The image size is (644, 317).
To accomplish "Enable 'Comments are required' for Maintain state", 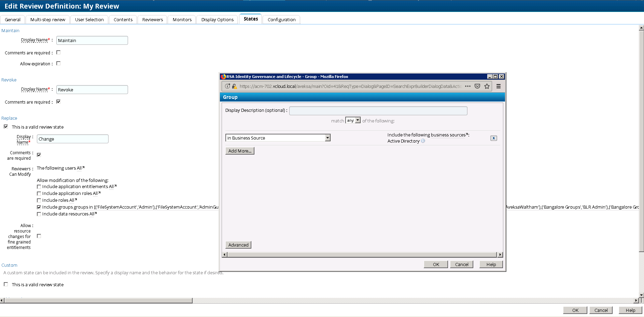I will click(58, 52).
